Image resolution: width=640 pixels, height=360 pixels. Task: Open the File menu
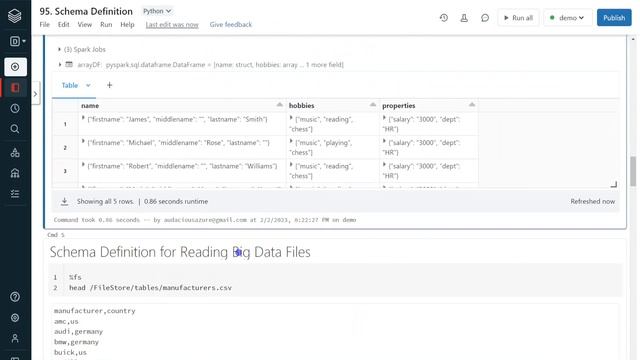44,24
